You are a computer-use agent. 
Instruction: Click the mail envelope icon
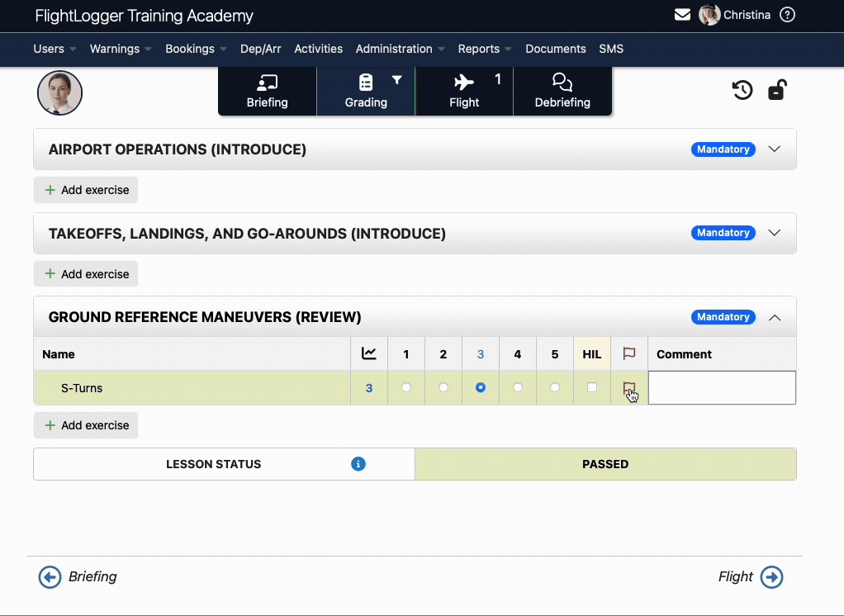682,15
